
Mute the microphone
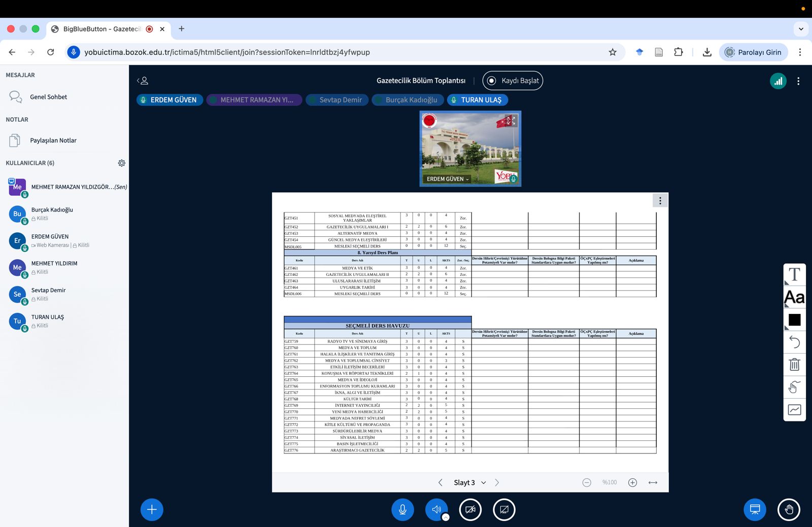point(402,510)
